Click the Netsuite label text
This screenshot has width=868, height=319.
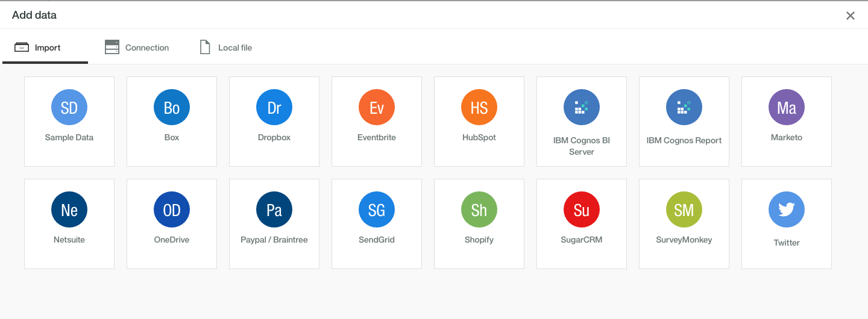(x=69, y=240)
